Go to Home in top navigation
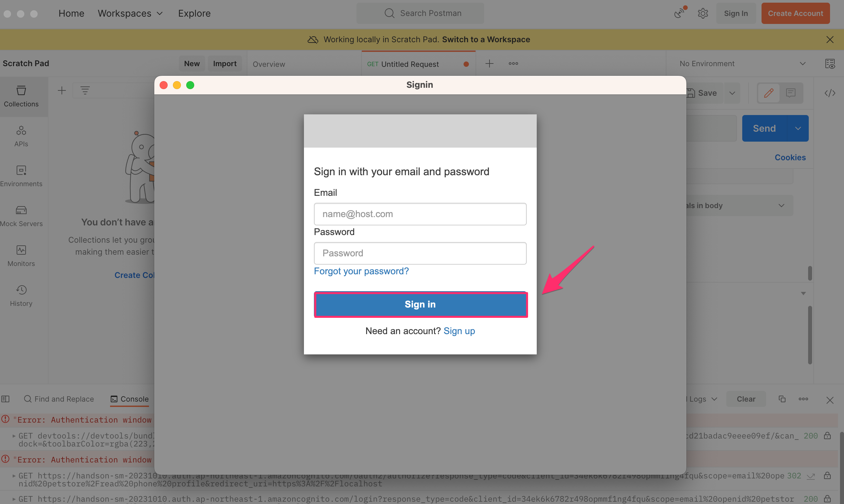The height and width of the screenshot is (504, 844). tap(71, 13)
